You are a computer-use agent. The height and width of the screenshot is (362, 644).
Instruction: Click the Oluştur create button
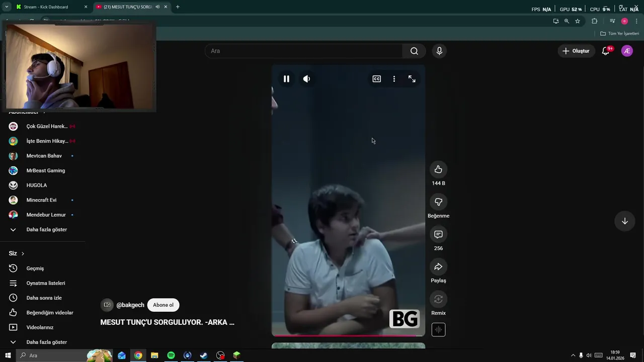point(576,51)
